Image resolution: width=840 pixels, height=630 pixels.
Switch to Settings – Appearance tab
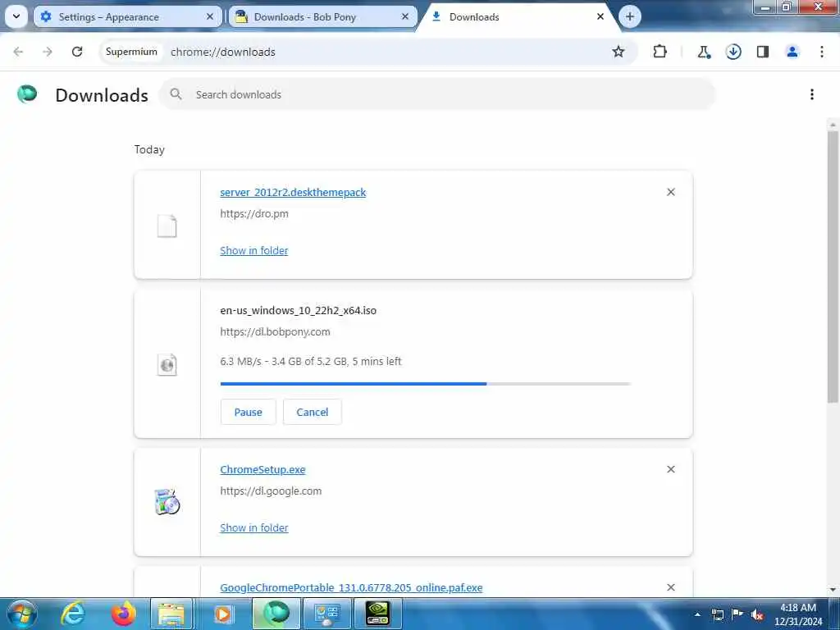[128, 16]
